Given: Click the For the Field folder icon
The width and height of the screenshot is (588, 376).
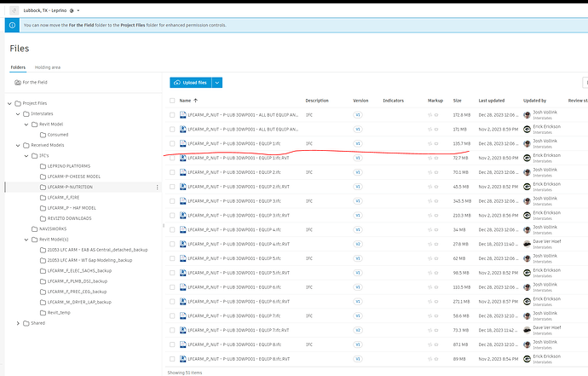Looking at the screenshot, I should tap(18, 82).
